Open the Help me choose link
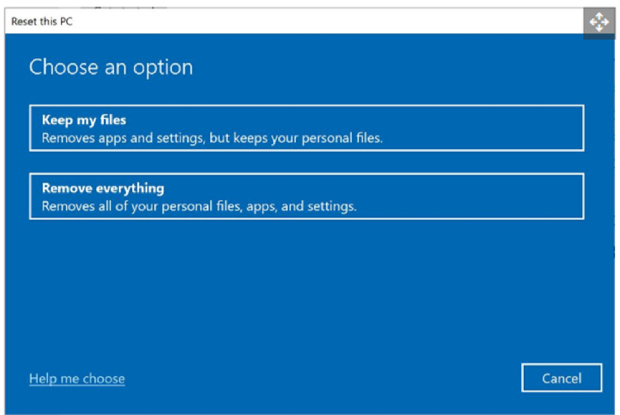The image size is (620, 415). (x=77, y=379)
